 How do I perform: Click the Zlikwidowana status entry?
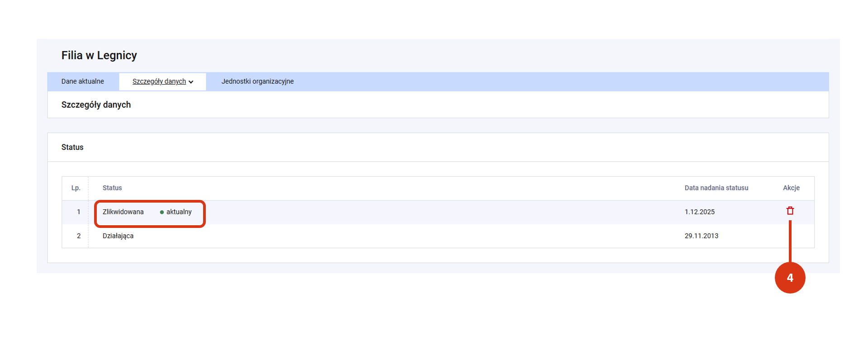click(123, 212)
